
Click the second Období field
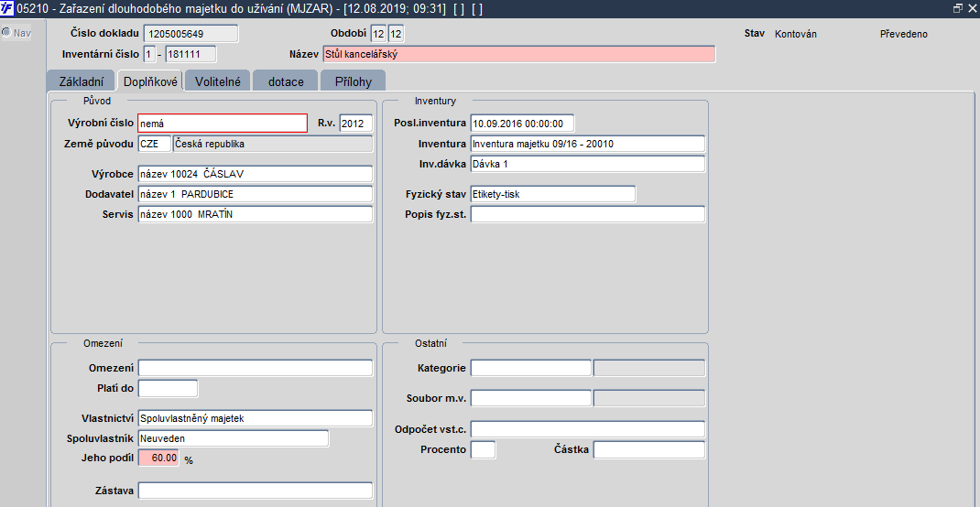[x=397, y=34]
